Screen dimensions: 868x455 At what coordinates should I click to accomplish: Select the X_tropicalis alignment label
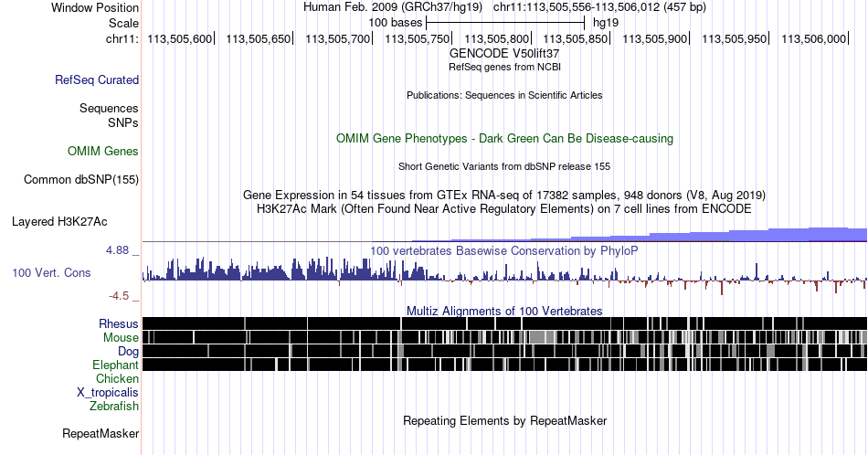pyautogui.click(x=108, y=393)
